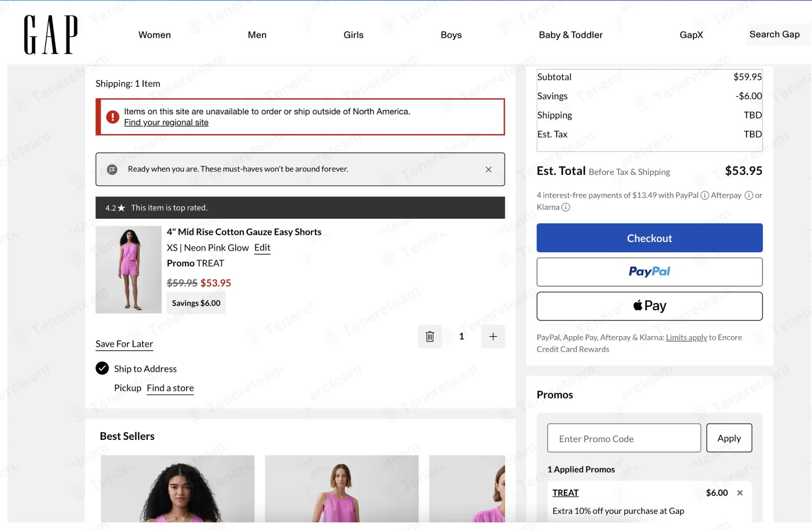The width and height of the screenshot is (812, 530).
Task: Dismiss the 'Ready when you are' banner
Action: [488, 169]
